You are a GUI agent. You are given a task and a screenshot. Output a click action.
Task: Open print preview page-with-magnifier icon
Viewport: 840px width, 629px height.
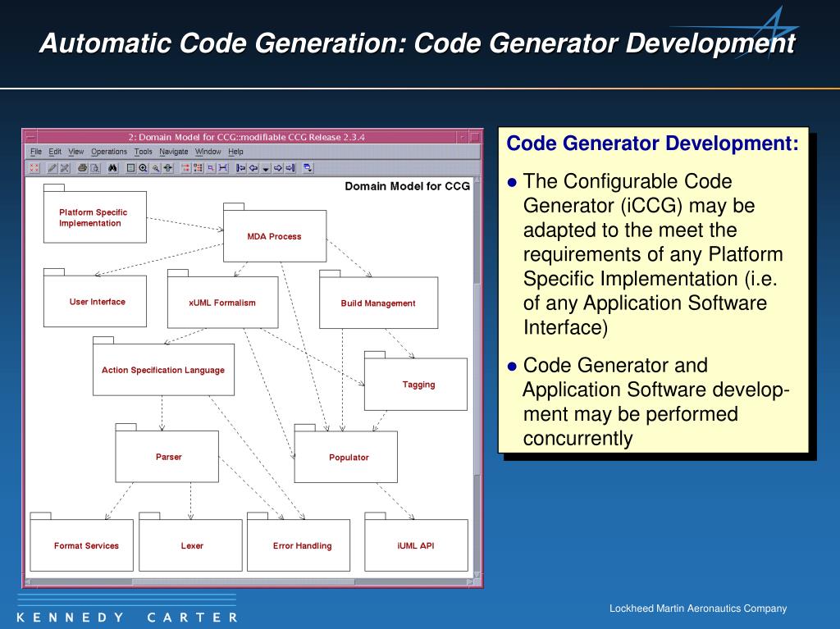click(95, 167)
